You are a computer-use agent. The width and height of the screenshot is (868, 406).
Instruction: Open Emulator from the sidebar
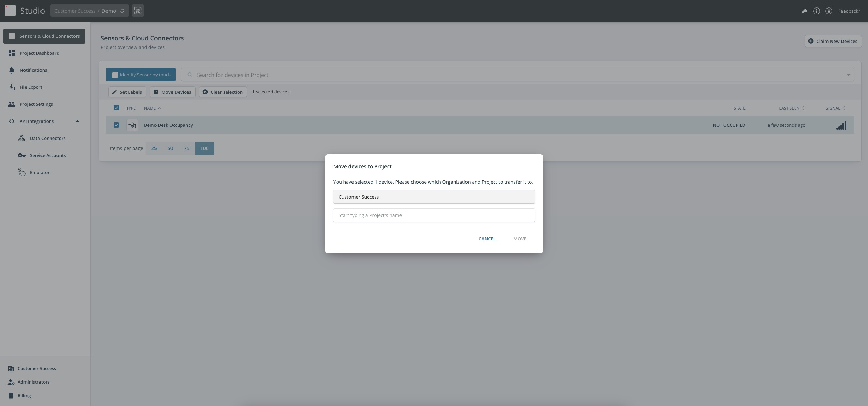39,172
